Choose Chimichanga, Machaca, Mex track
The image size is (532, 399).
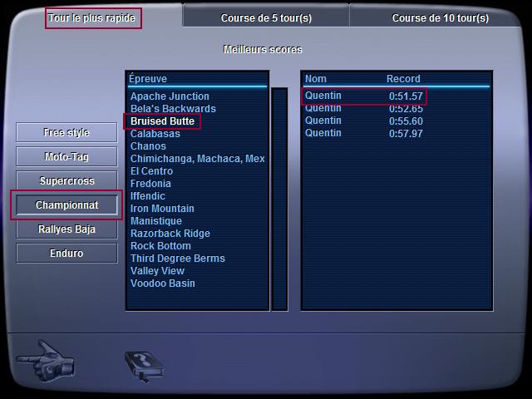click(x=197, y=159)
